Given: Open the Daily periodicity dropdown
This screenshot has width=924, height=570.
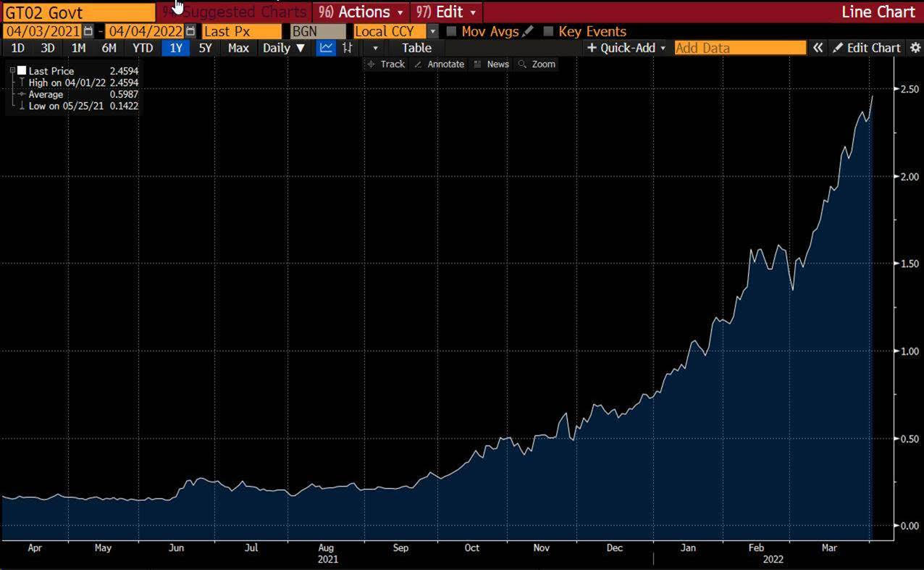Looking at the screenshot, I should pos(283,48).
